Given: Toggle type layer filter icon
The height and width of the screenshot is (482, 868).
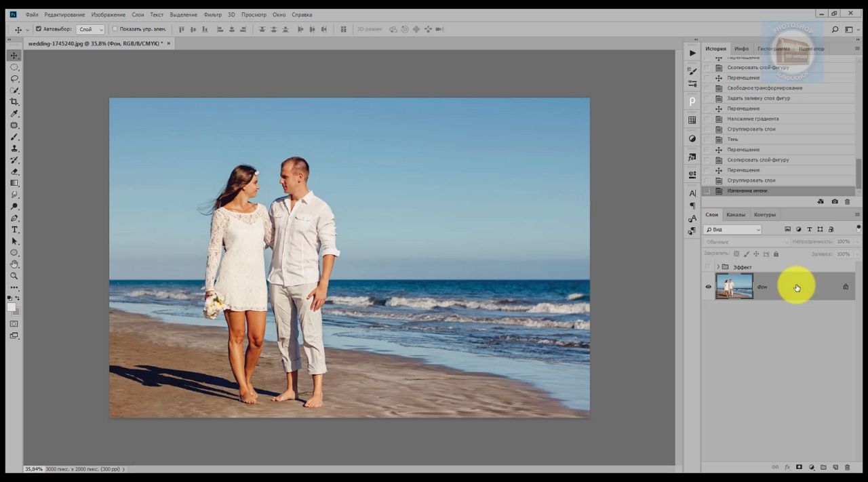Looking at the screenshot, I should pos(809,229).
